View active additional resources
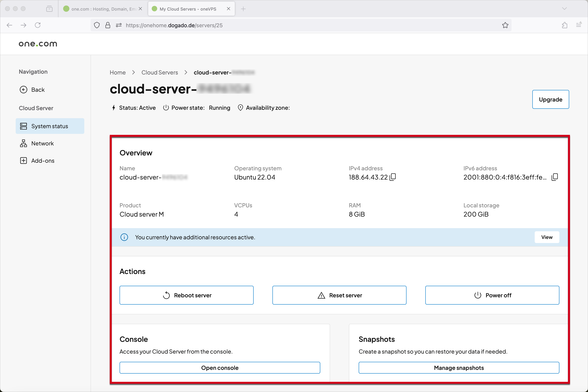588x392 pixels. coord(546,237)
